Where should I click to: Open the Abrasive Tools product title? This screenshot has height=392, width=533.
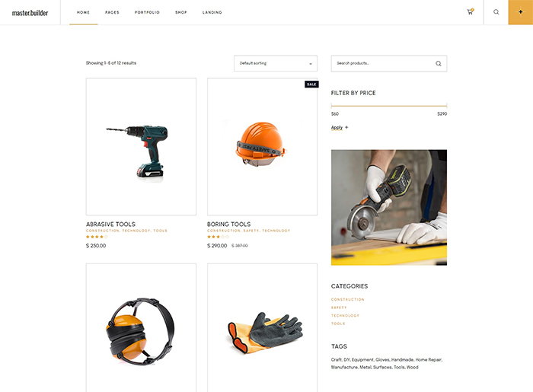point(110,225)
